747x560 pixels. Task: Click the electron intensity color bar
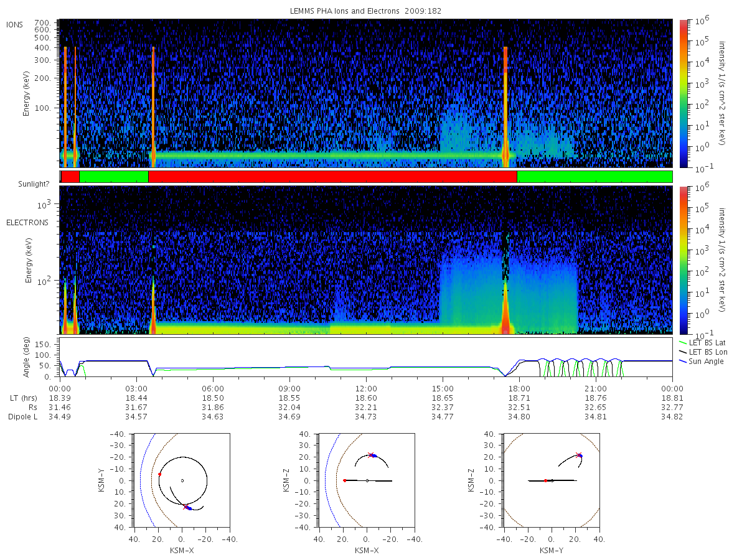click(684, 259)
